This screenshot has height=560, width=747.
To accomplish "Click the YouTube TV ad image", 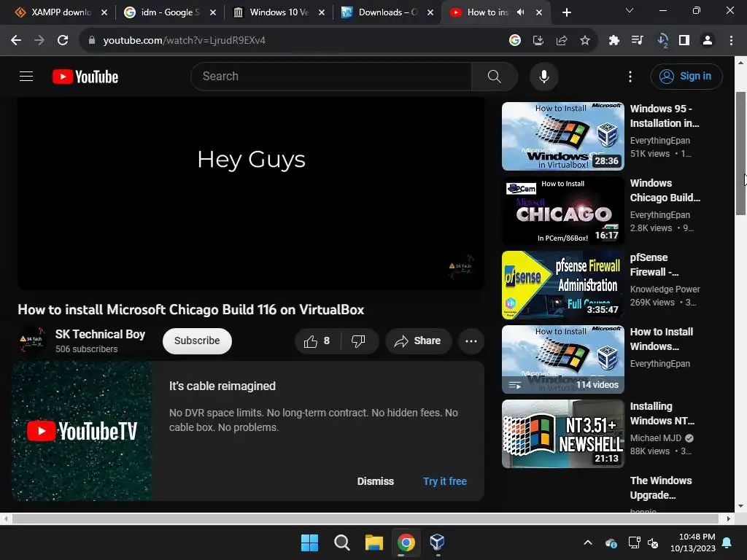I will click(82, 431).
